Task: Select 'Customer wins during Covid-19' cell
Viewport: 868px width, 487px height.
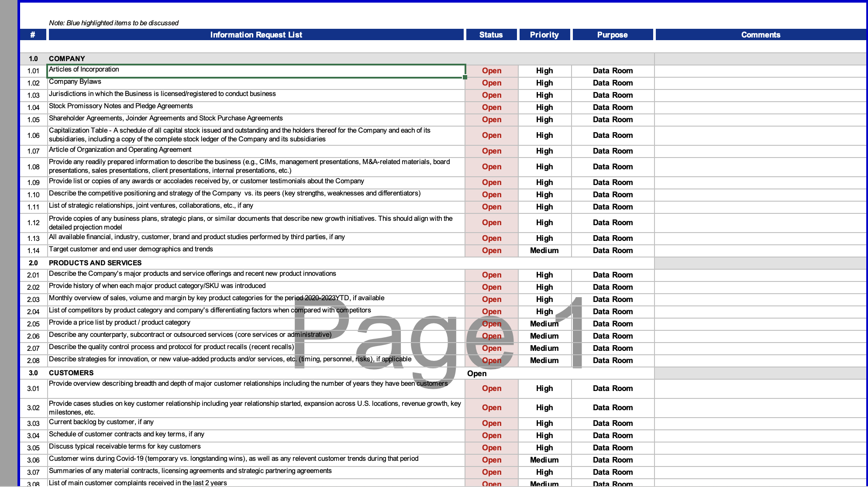Action: pos(256,460)
